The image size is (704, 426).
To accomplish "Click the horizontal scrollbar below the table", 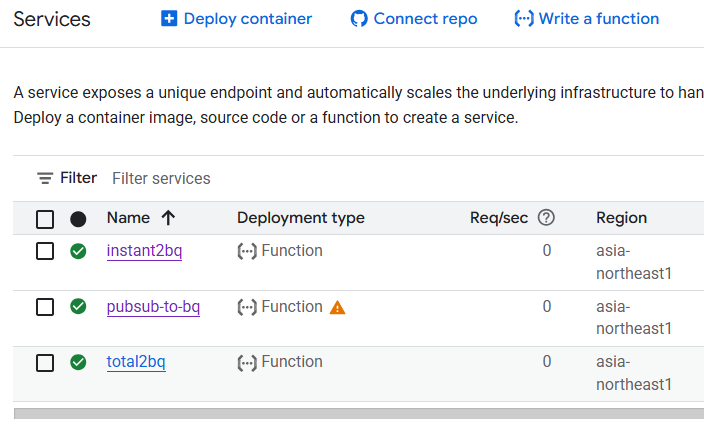I will pos(359,413).
